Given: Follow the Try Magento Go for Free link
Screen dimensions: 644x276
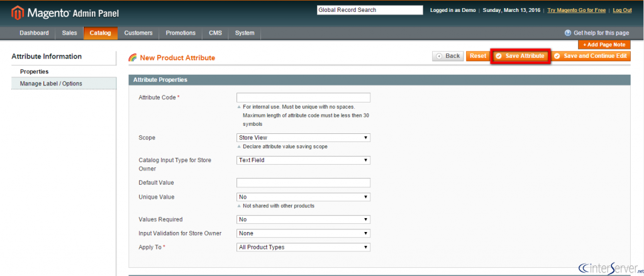Looking at the screenshot, I should [577, 10].
